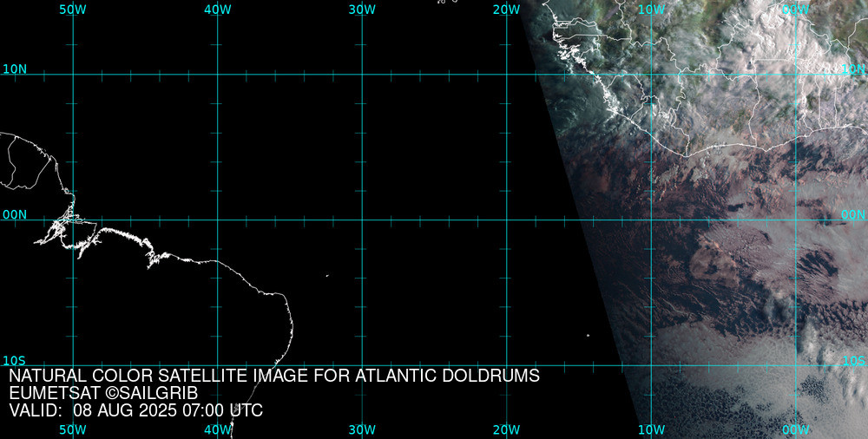This screenshot has height=439, width=868.
Task: Click the '30W' longitude label along the top edge
Action: pyautogui.click(x=362, y=10)
